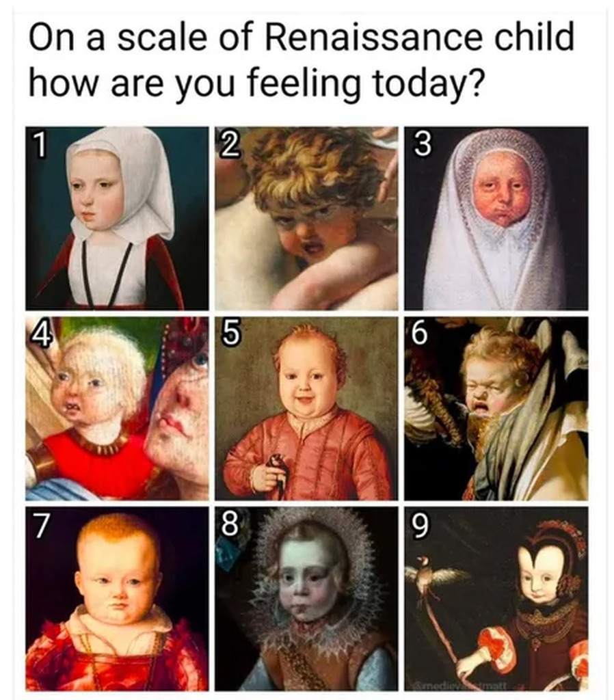Click the number 1 label

click(x=39, y=145)
